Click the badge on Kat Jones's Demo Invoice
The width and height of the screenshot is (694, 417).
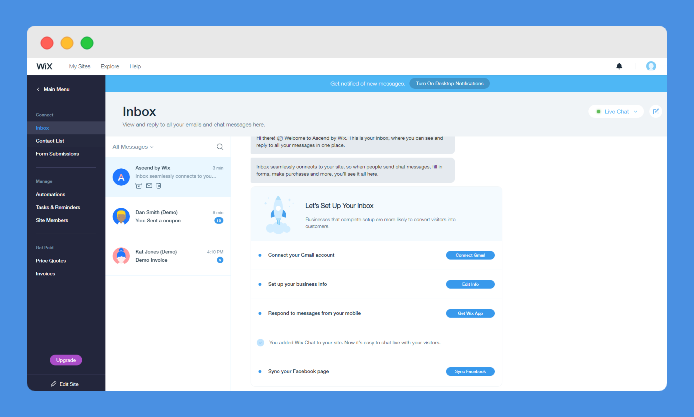click(x=220, y=260)
